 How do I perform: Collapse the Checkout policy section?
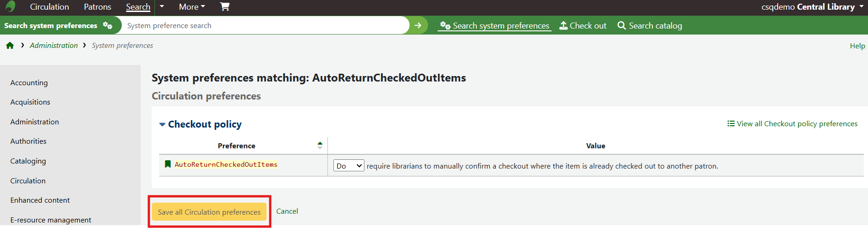coord(162,124)
